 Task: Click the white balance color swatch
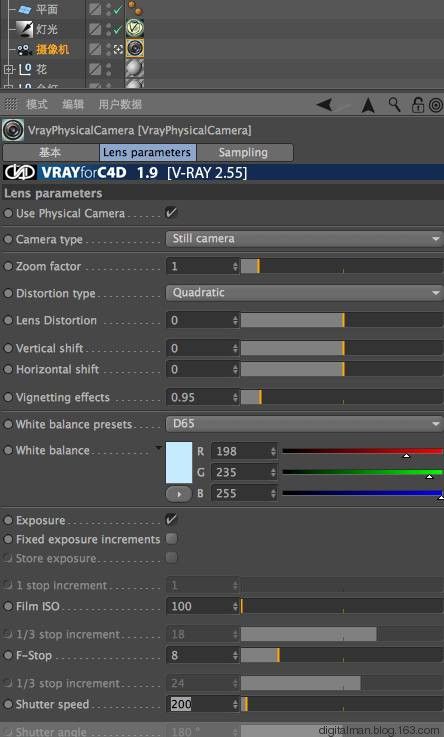tap(179, 463)
